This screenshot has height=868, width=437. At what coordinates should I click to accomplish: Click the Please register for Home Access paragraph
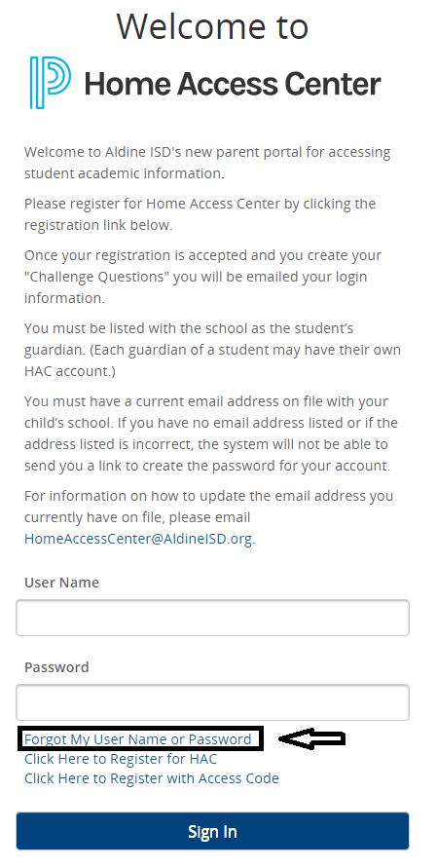[200, 214]
